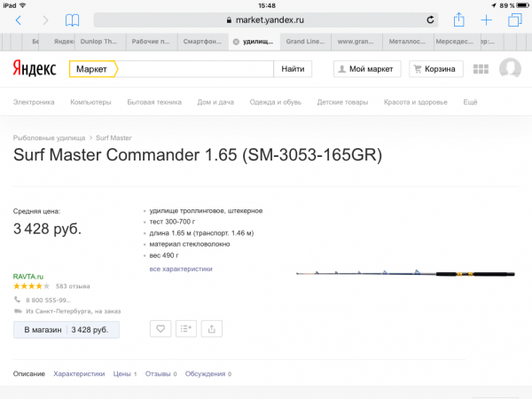Open the Yandex services grid icon

[481, 69]
